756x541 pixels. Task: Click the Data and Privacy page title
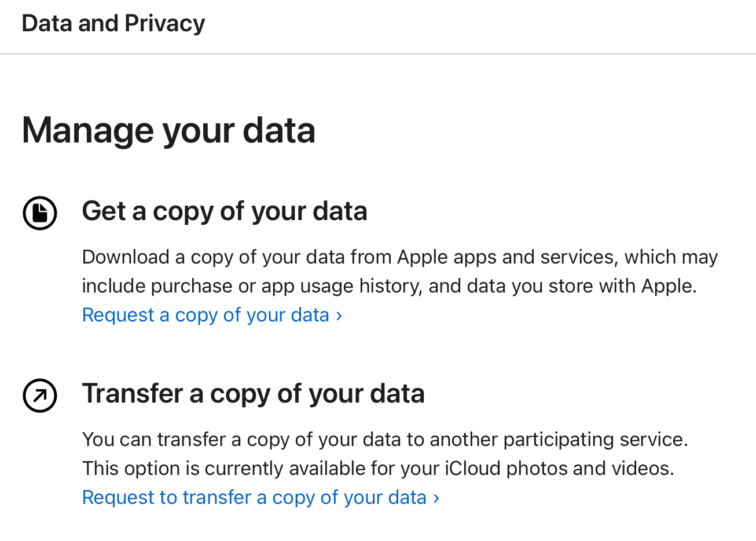(x=113, y=23)
